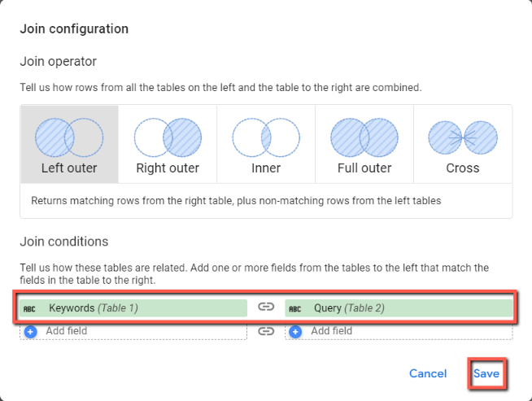
Task: Click the blue plus icon for Table 2
Action: [x=295, y=331]
